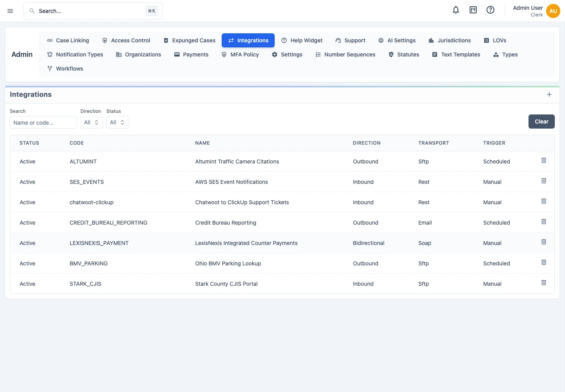Switch to the Case Linking tab
Image resolution: width=565 pixels, height=392 pixels.
click(68, 40)
